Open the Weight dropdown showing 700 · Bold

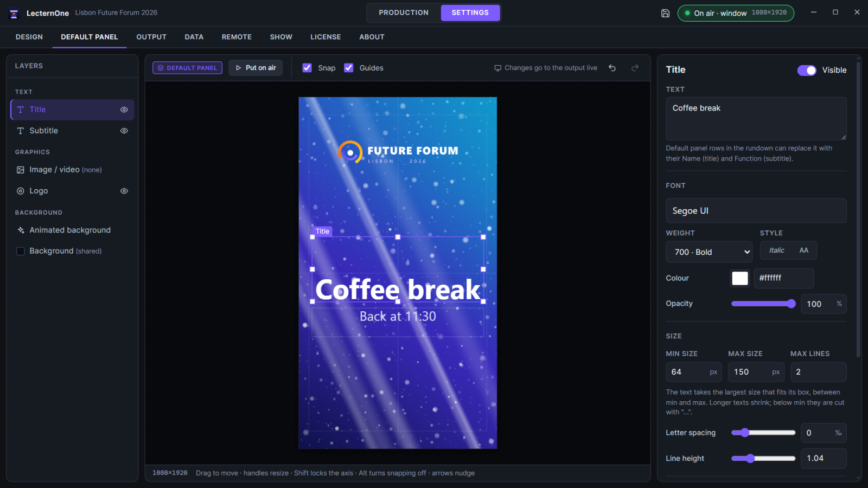click(x=709, y=252)
